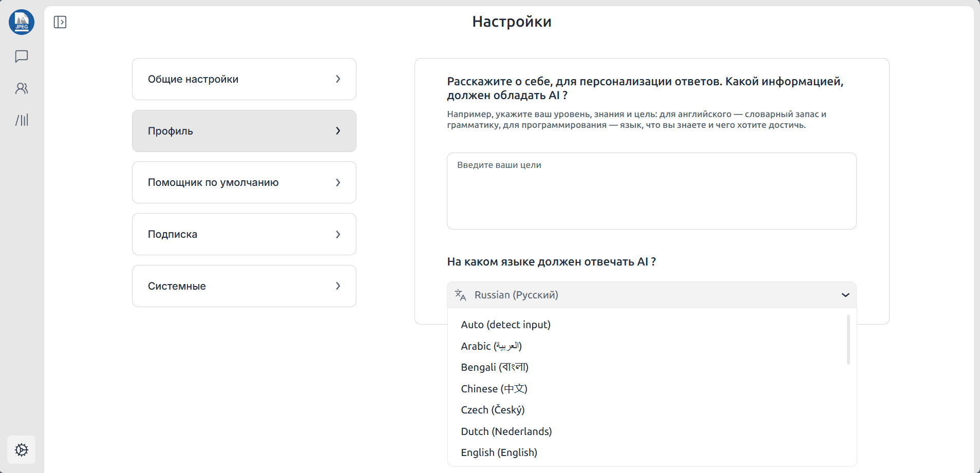The height and width of the screenshot is (473, 980).
Task: Open the chat icon in sidebar
Action: pyautogui.click(x=22, y=56)
